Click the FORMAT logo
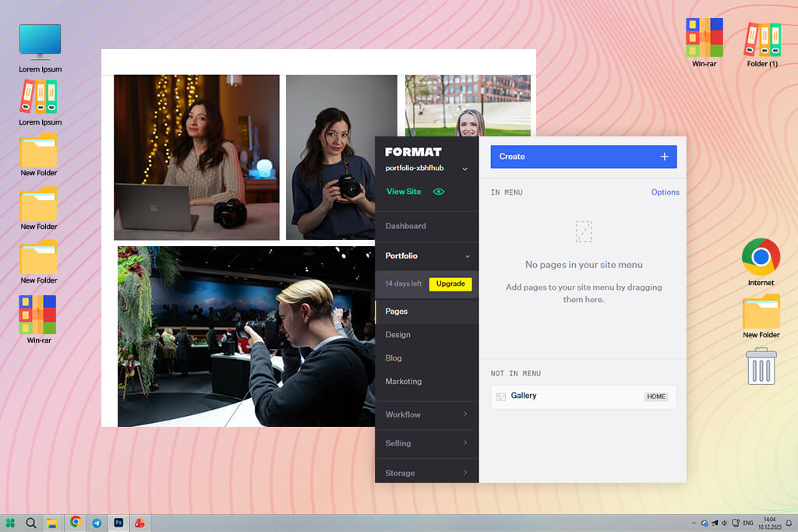 [x=413, y=152]
